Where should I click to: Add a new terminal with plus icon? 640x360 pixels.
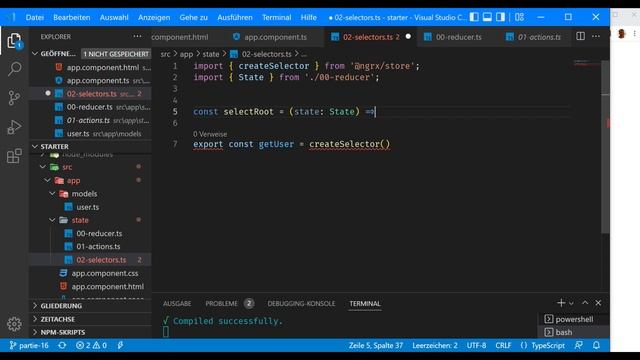pos(561,303)
